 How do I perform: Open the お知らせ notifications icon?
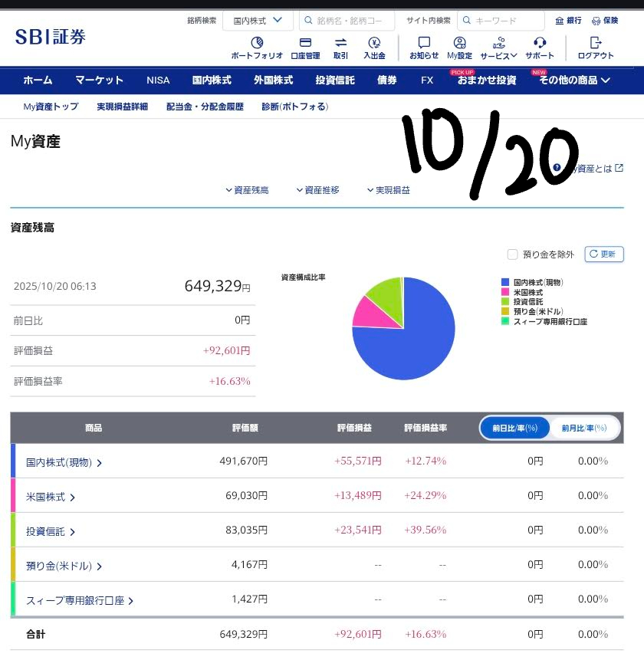424,43
